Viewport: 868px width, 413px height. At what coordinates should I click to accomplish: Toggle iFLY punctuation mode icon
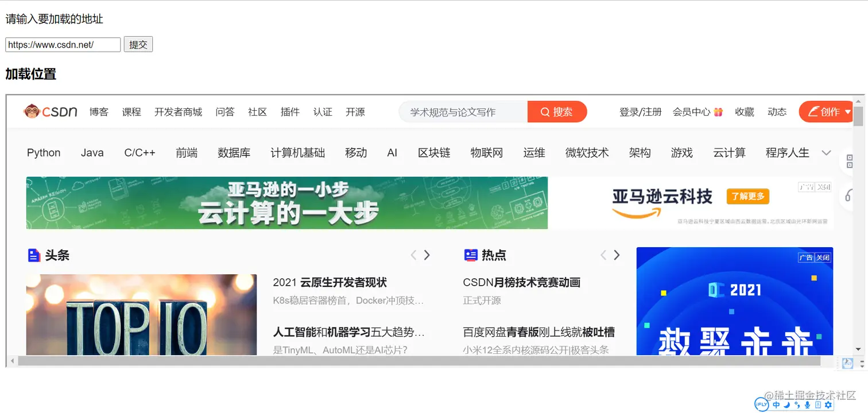coord(797,405)
